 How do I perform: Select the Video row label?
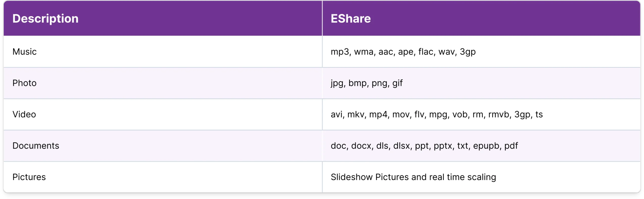click(x=24, y=114)
